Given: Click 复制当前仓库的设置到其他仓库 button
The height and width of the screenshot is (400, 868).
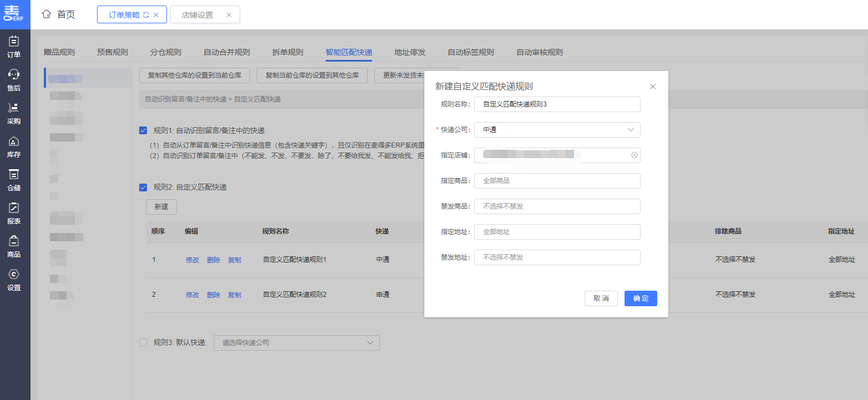Looking at the screenshot, I should pyautogui.click(x=312, y=75).
